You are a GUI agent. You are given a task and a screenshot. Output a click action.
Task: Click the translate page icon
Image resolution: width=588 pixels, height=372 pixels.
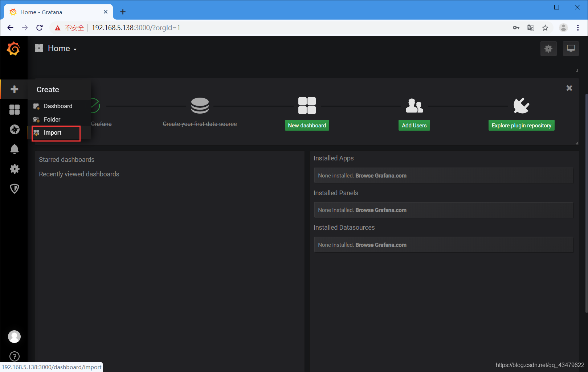531,28
